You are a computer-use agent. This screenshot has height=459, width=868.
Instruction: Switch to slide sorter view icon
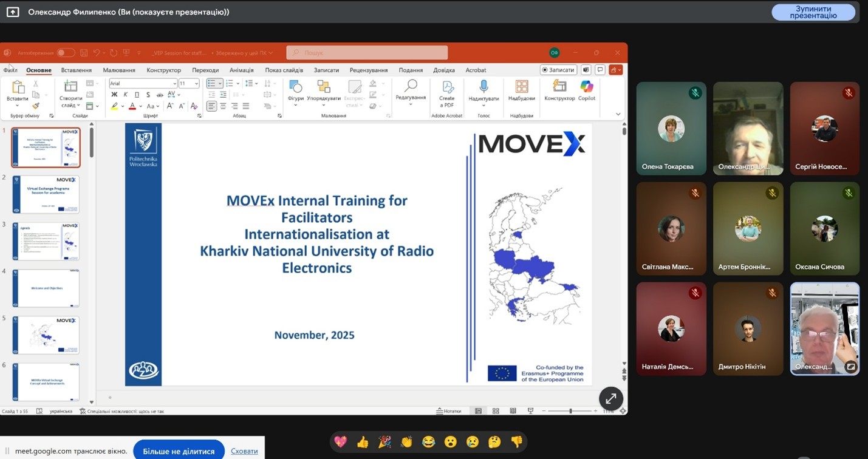(496, 411)
